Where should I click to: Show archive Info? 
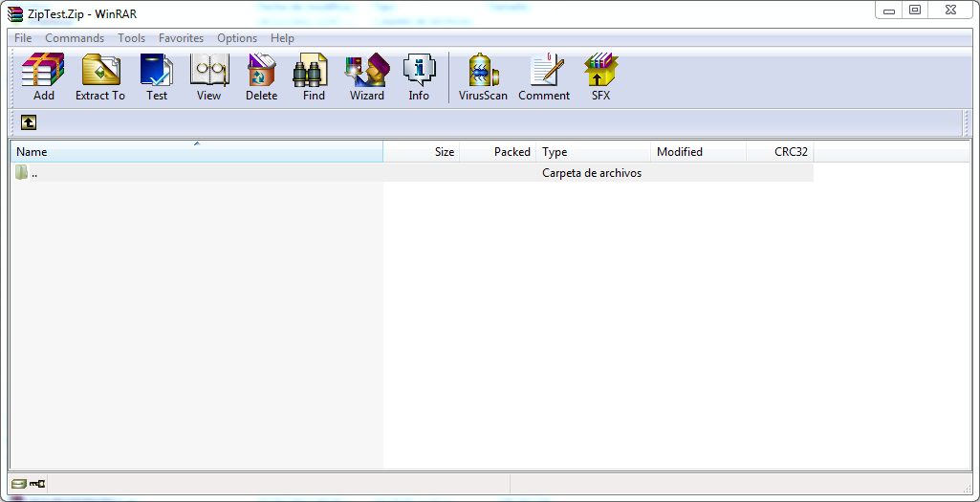(419, 76)
